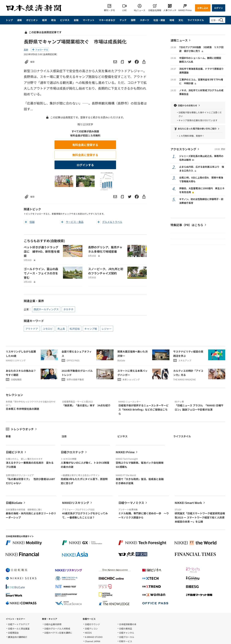
Task: Follow the グルメ&トラベル topic plus button
Action: click(x=98, y=222)
